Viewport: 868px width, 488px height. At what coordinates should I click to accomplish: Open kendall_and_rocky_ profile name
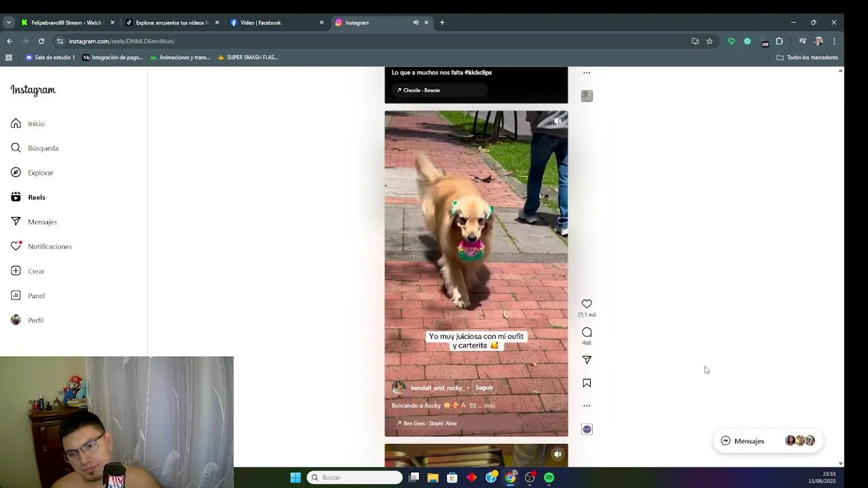(437, 388)
